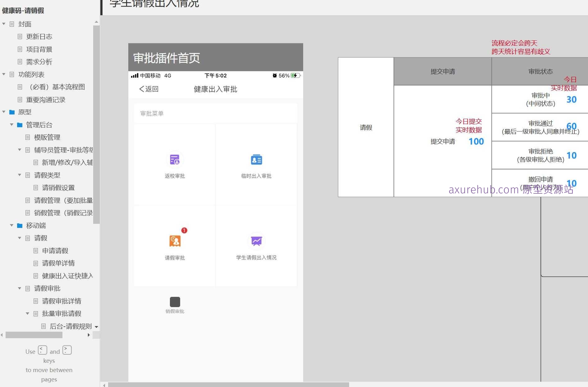This screenshot has width=588, height=387.
Task: Open the 返校审批 approval icon
Action: 175,159
